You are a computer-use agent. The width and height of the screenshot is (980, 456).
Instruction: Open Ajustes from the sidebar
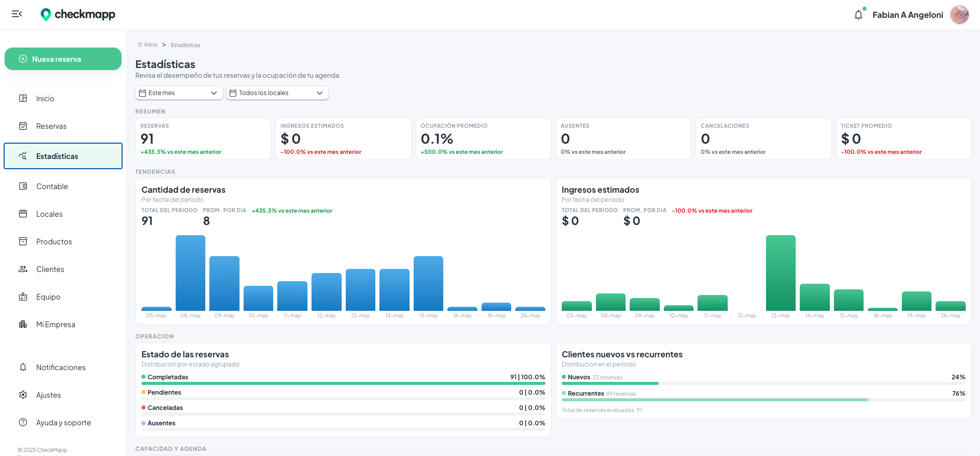[63, 395]
